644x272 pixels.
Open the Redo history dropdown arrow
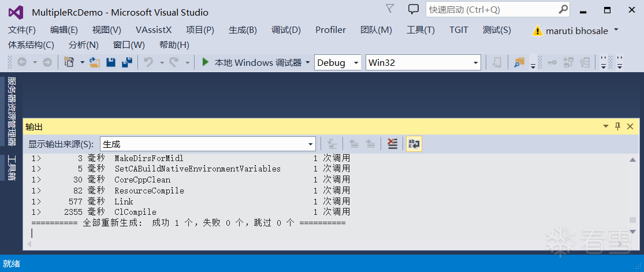(x=187, y=63)
